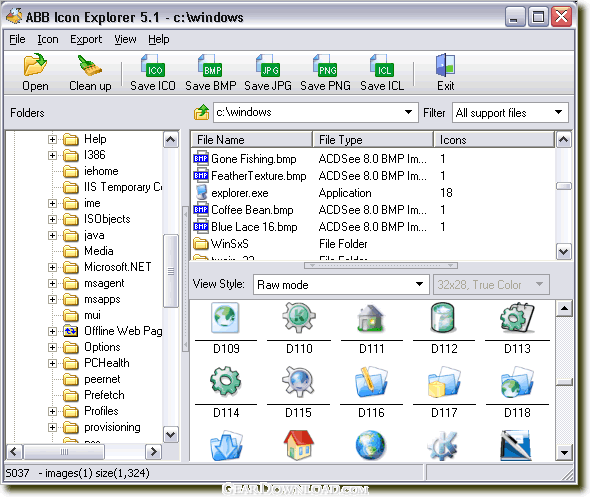The width and height of the screenshot is (590, 497).
Task: Save selection as ICL library
Action: (382, 73)
